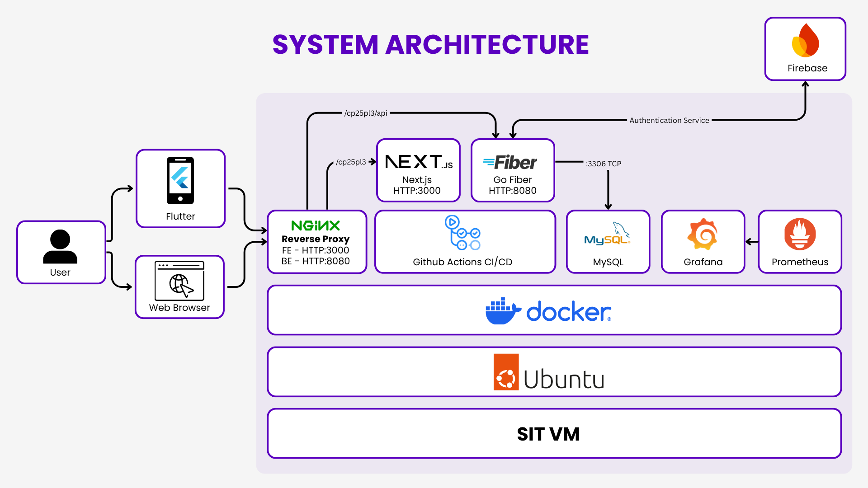Click the Reverse Proxy text
Viewport: 868px width, 488px height.
(x=316, y=239)
